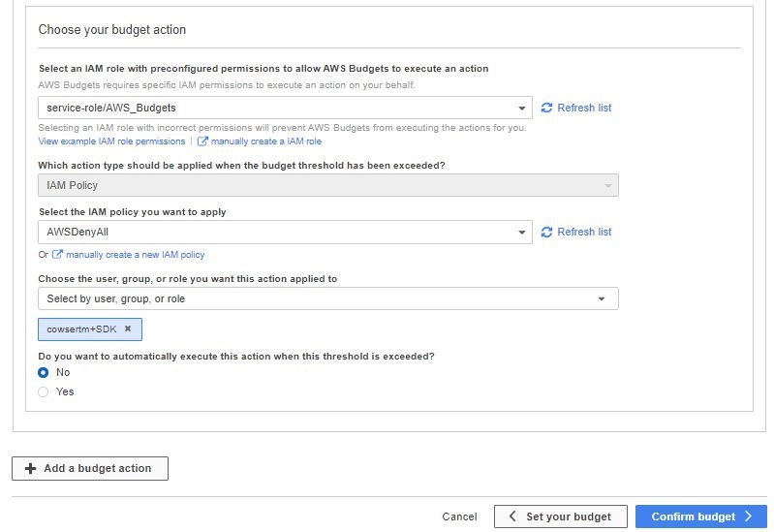
Task: Click Refresh list link for IAM roles
Action: 584,108
